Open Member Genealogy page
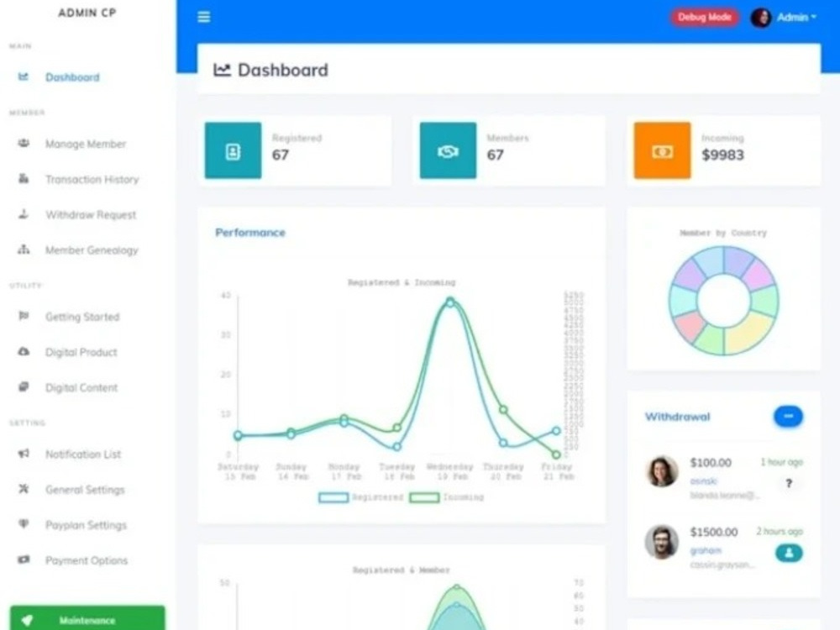Viewport: 840px width, 630px height. click(92, 250)
